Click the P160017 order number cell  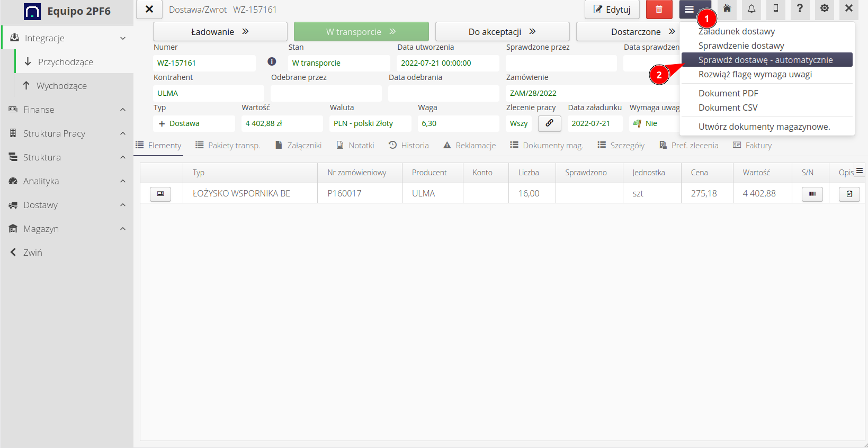coord(360,193)
